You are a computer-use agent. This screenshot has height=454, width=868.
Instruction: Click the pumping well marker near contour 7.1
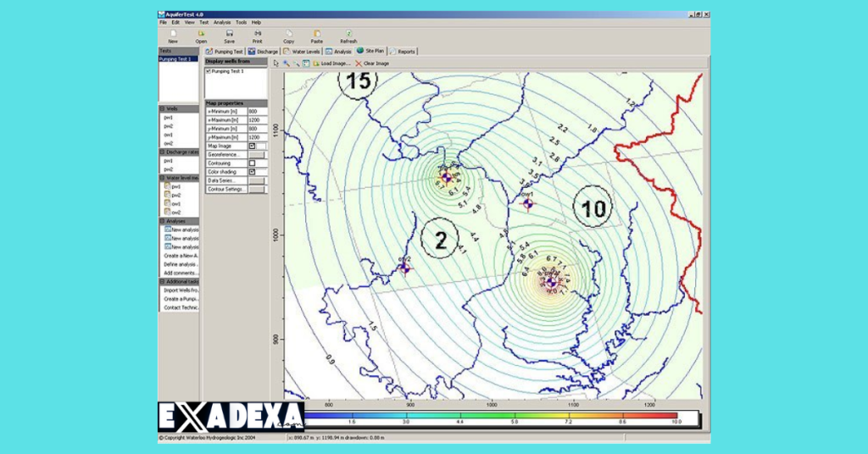click(x=551, y=283)
